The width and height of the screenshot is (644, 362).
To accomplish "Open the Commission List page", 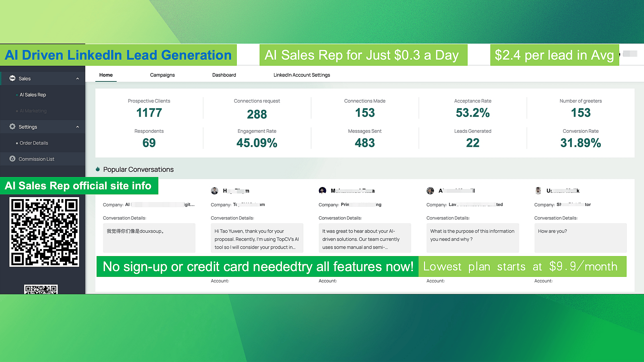I will click(x=36, y=159).
